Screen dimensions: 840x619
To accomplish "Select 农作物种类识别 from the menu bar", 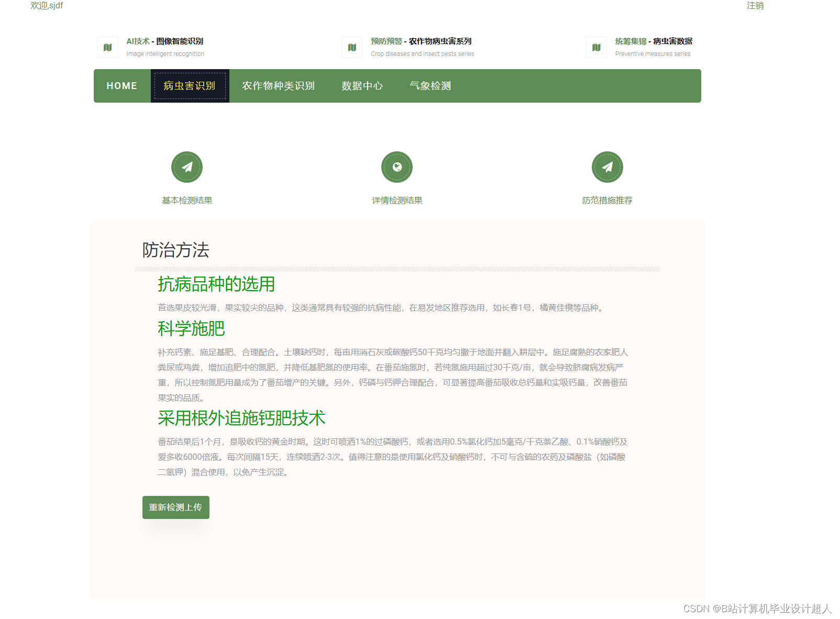I will (x=278, y=85).
